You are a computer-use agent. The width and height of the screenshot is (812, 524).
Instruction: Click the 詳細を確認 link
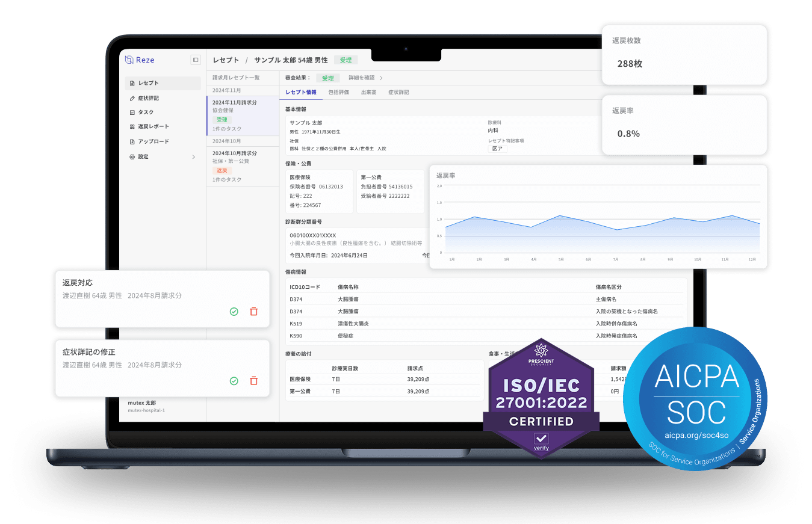click(x=361, y=78)
